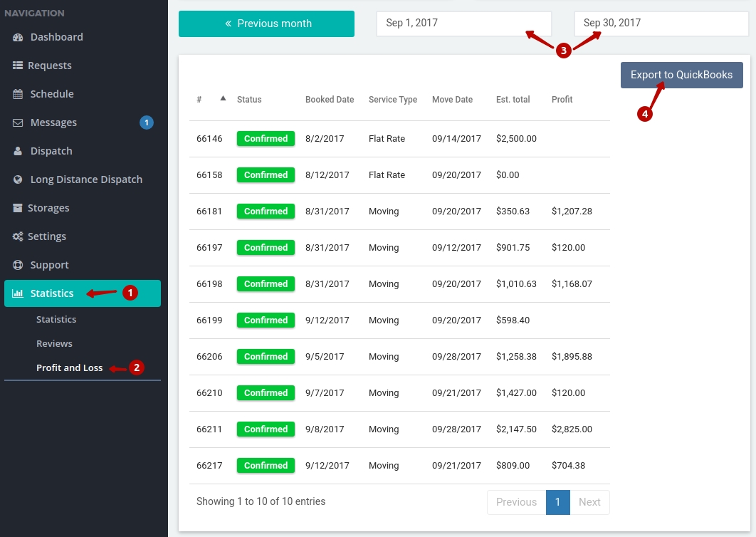Click request number 66217
The width and height of the screenshot is (756, 537).
tap(209, 466)
